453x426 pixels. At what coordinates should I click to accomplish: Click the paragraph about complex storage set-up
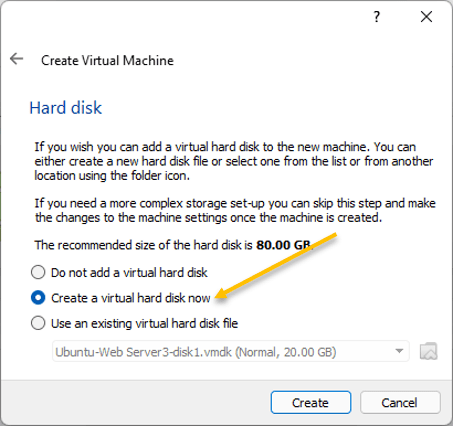click(235, 210)
